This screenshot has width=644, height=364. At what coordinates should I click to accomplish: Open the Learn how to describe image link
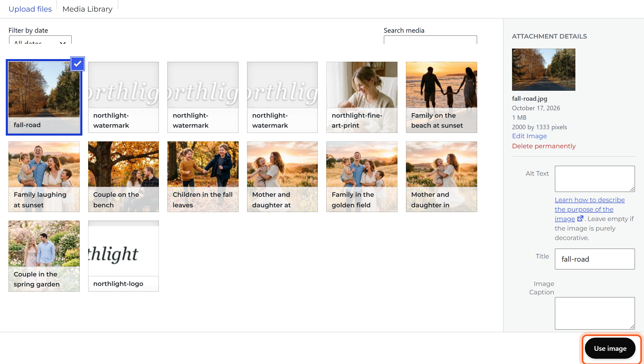pyautogui.click(x=589, y=209)
